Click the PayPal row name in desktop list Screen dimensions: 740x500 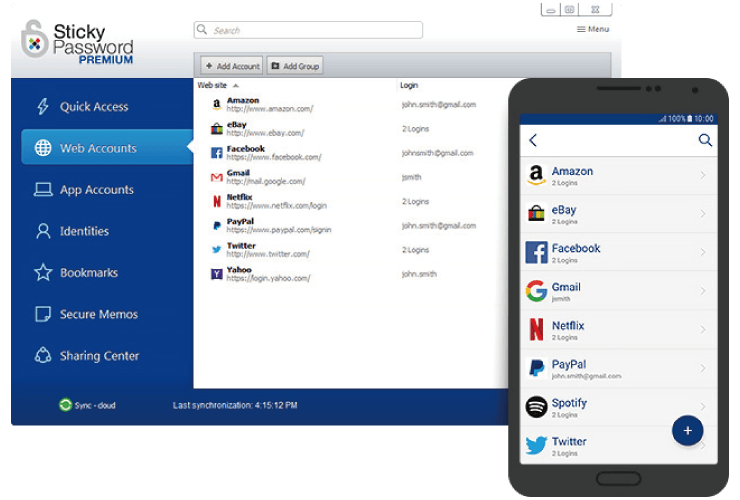[x=240, y=221]
